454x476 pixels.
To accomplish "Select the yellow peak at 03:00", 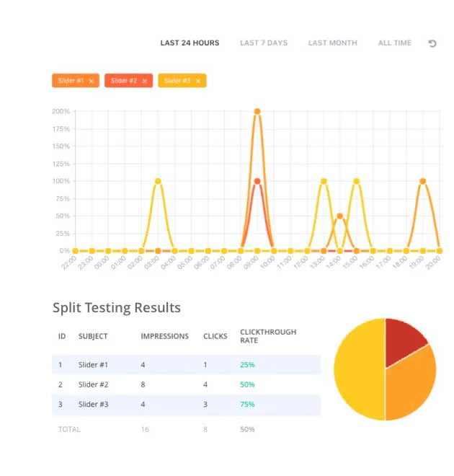I will coord(158,181).
